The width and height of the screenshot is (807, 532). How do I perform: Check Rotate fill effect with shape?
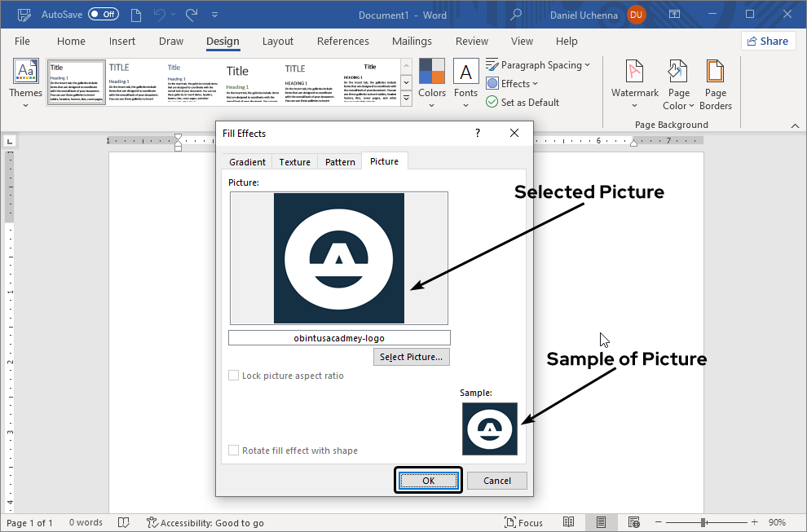pyautogui.click(x=234, y=451)
